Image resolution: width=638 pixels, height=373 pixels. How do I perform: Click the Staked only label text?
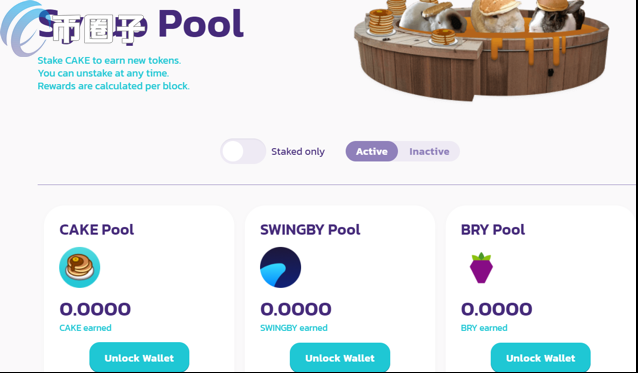[x=298, y=152]
